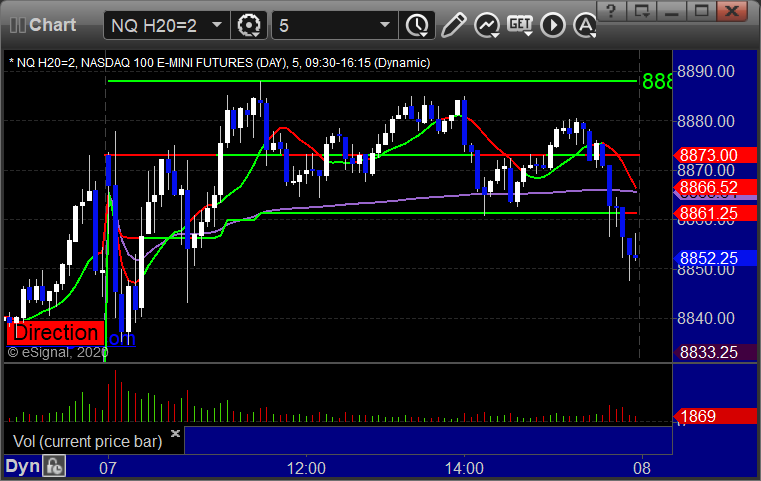761x481 pixels.
Task: Expand the NQ H20=2 symbol dropdown
Action: pyautogui.click(x=217, y=25)
